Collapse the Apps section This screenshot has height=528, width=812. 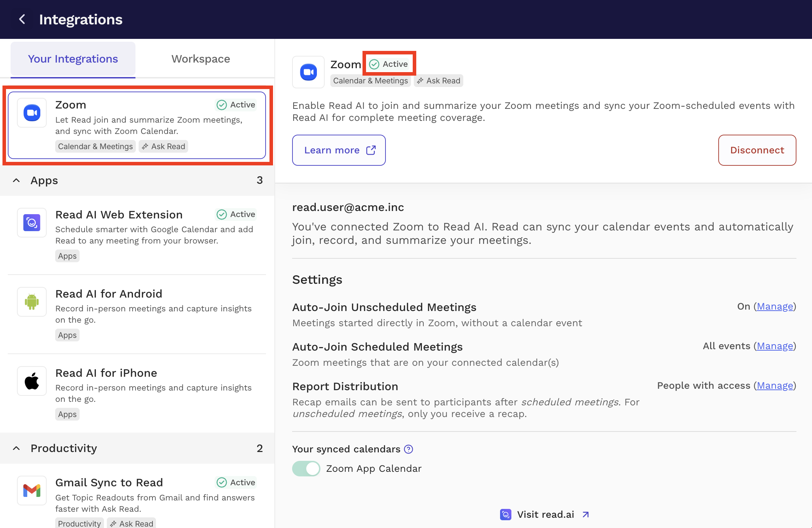click(x=16, y=181)
